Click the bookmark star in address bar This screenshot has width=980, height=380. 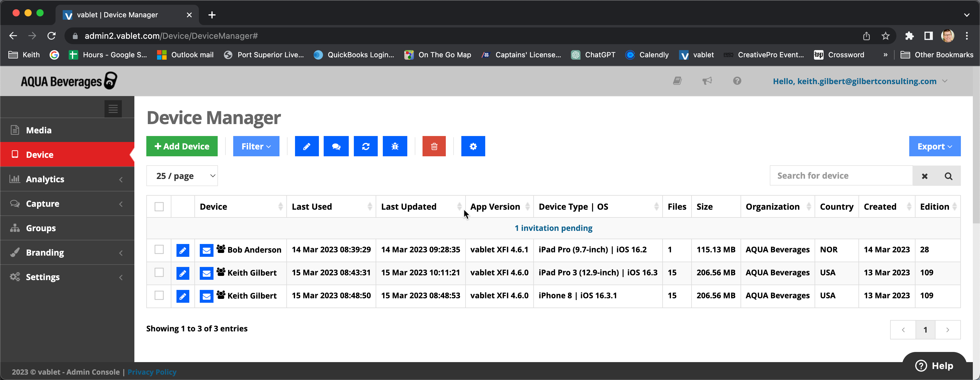(x=885, y=36)
